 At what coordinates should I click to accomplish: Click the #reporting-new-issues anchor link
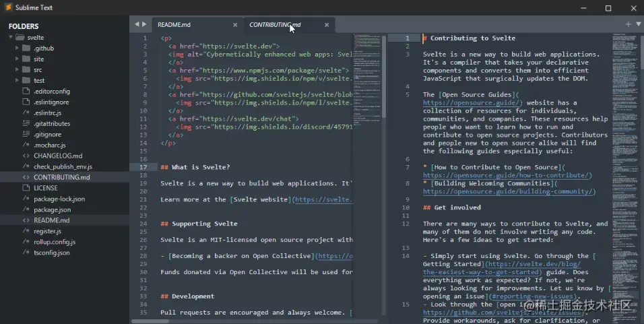click(532, 296)
